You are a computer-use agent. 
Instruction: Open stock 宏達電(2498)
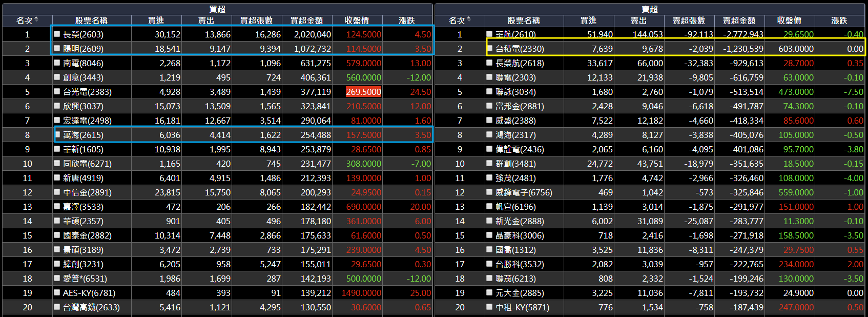tap(87, 121)
